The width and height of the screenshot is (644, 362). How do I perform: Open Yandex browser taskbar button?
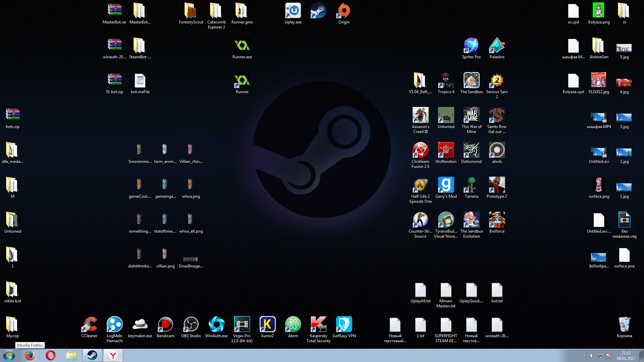[x=113, y=355]
